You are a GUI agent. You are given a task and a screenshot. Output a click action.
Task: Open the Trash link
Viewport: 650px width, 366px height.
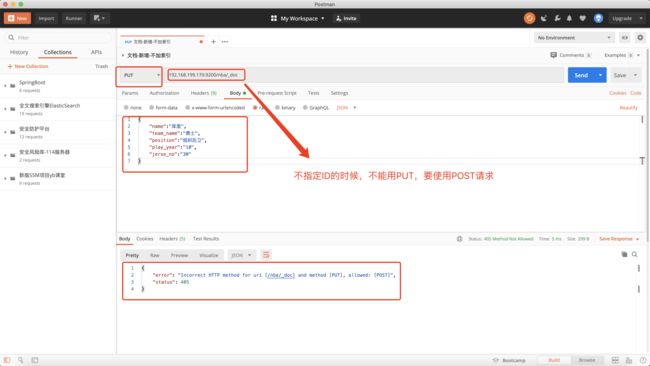(102, 66)
